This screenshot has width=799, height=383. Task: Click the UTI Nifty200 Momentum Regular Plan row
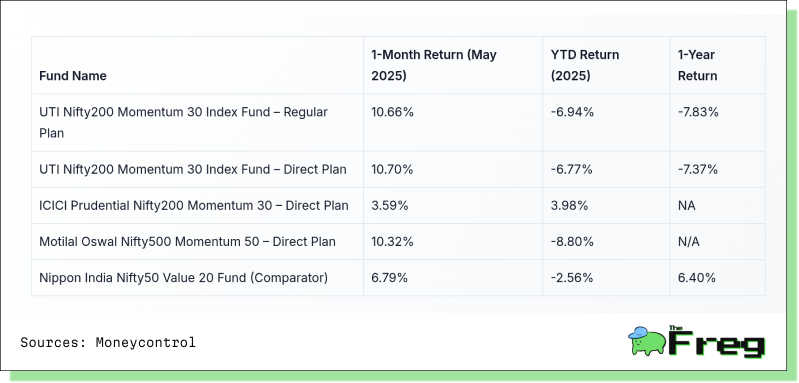point(398,123)
